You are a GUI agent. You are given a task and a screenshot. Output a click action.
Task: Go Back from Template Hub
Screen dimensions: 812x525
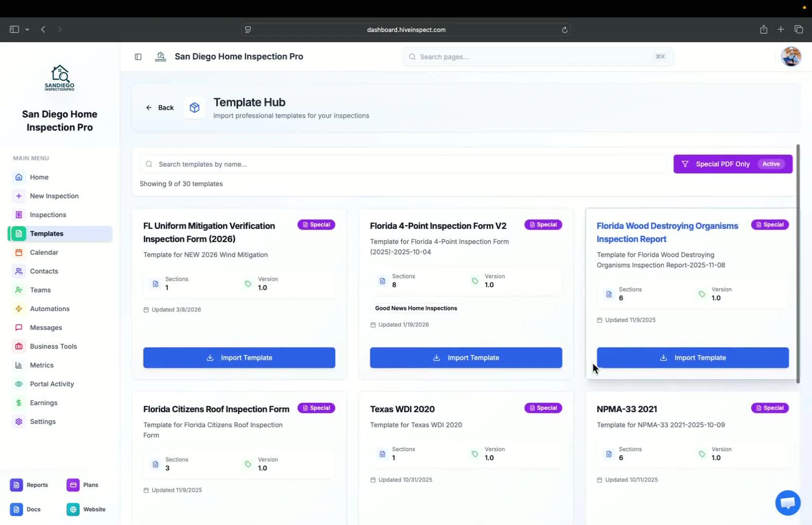click(x=159, y=107)
